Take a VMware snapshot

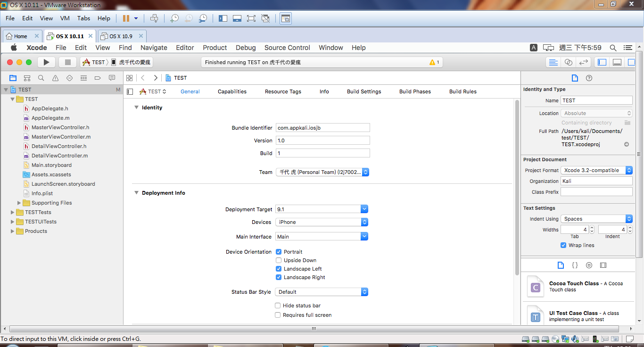[174, 18]
